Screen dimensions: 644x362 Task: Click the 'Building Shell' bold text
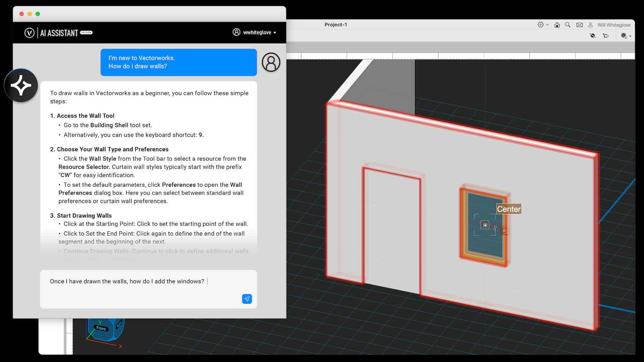109,125
